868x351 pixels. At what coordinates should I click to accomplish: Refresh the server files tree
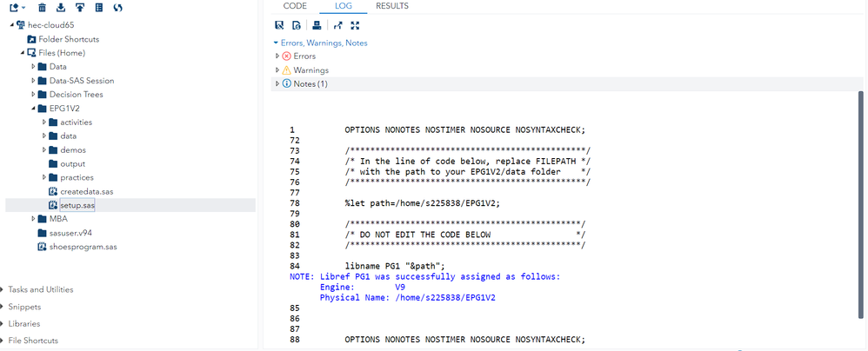[118, 8]
